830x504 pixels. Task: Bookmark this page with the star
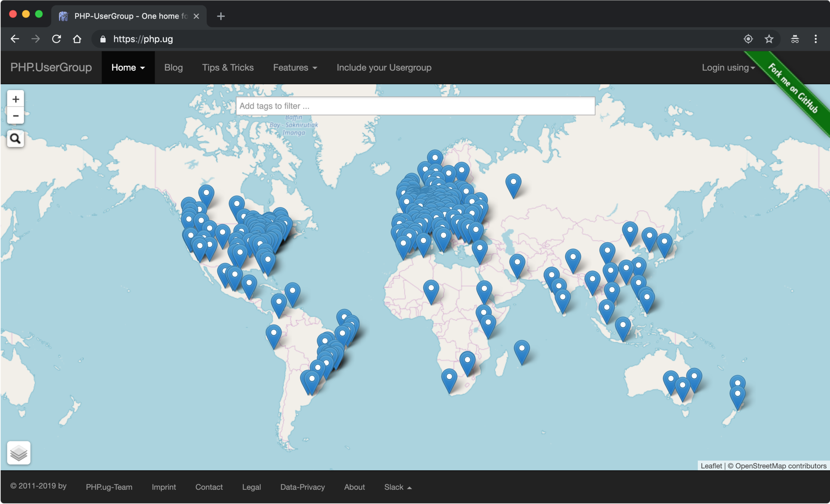click(769, 39)
